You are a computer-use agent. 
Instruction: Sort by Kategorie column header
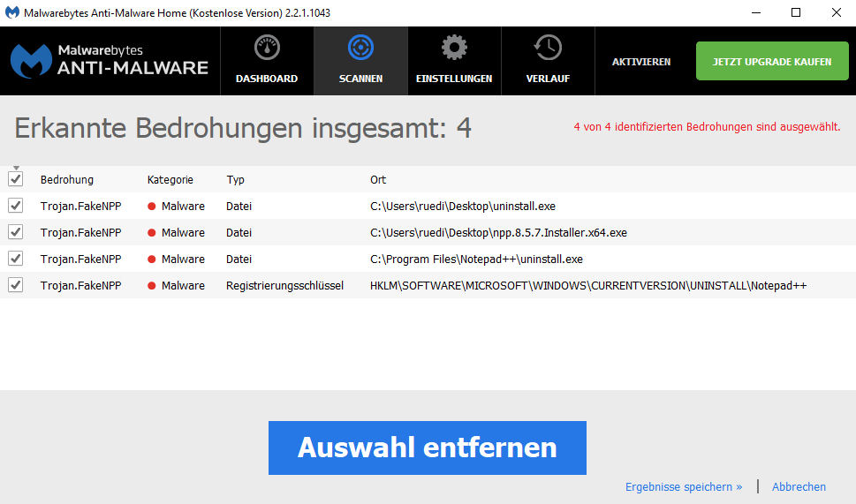[x=170, y=179]
